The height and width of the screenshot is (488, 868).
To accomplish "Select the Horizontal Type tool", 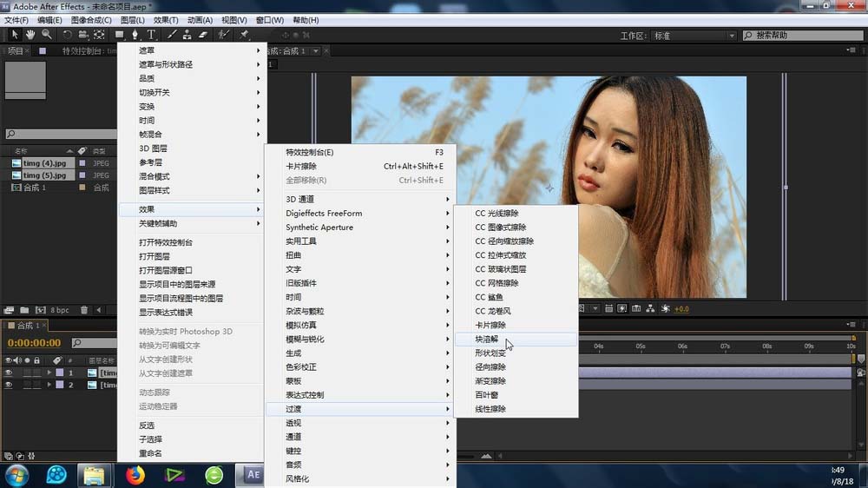I will coord(150,35).
